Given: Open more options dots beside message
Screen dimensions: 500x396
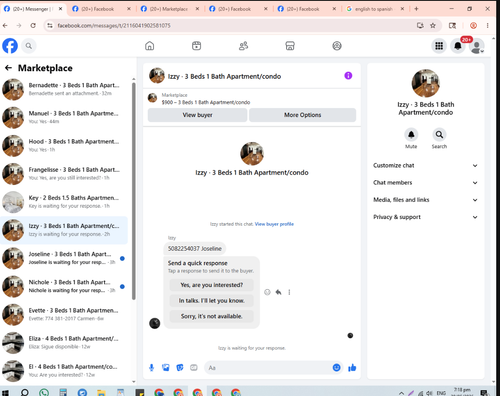Looking at the screenshot, I should [289, 292].
